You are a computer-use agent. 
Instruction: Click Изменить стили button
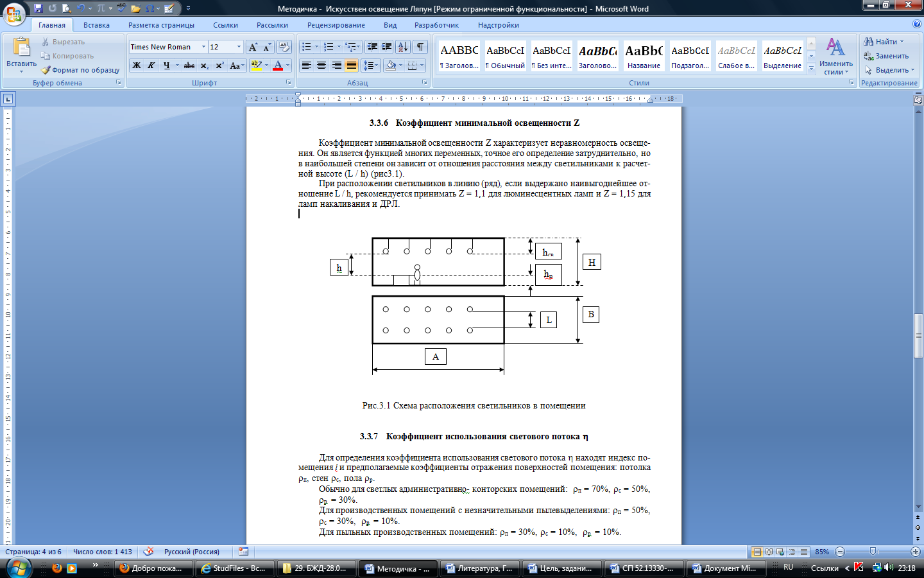pyautogui.click(x=835, y=56)
